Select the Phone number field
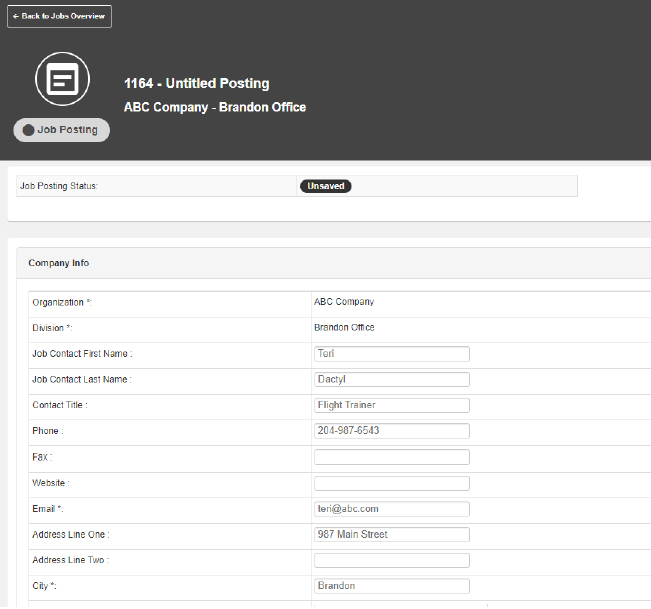 tap(391, 431)
